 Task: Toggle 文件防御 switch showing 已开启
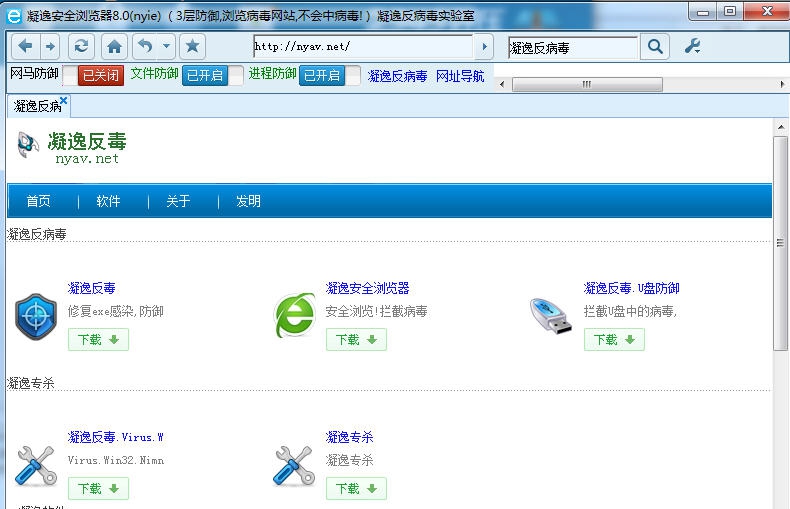(212, 76)
